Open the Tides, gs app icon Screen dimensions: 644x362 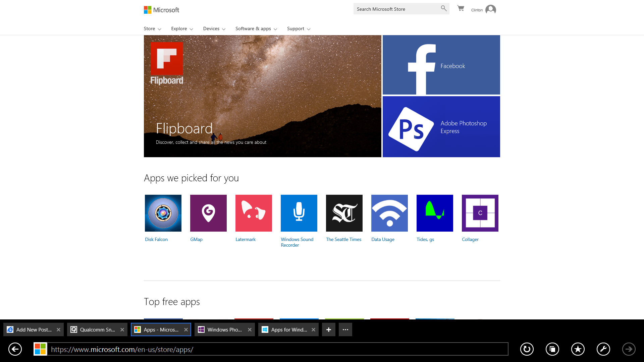[x=435, y=213]
